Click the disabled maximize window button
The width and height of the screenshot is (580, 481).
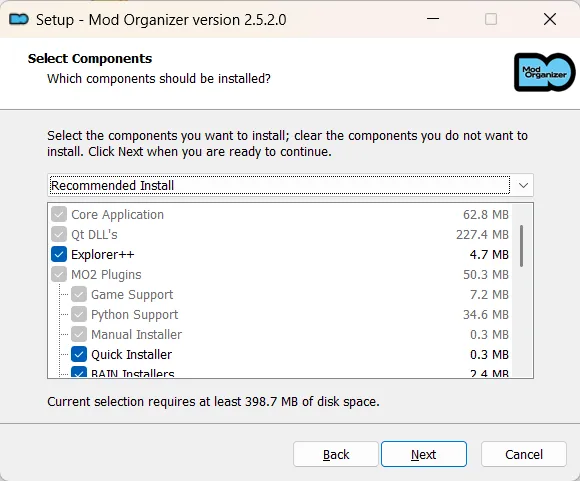coord(491,19)
